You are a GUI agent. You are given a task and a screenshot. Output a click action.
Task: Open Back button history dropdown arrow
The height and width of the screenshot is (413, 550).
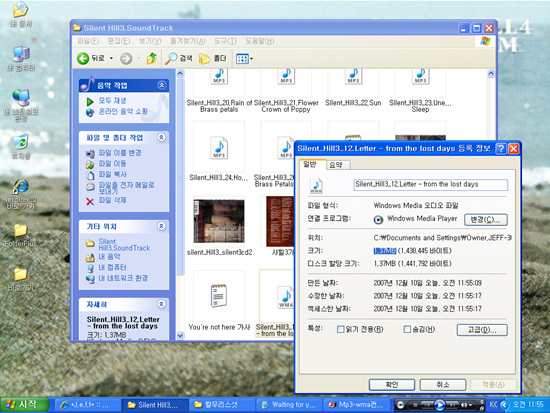pos(112,58)
